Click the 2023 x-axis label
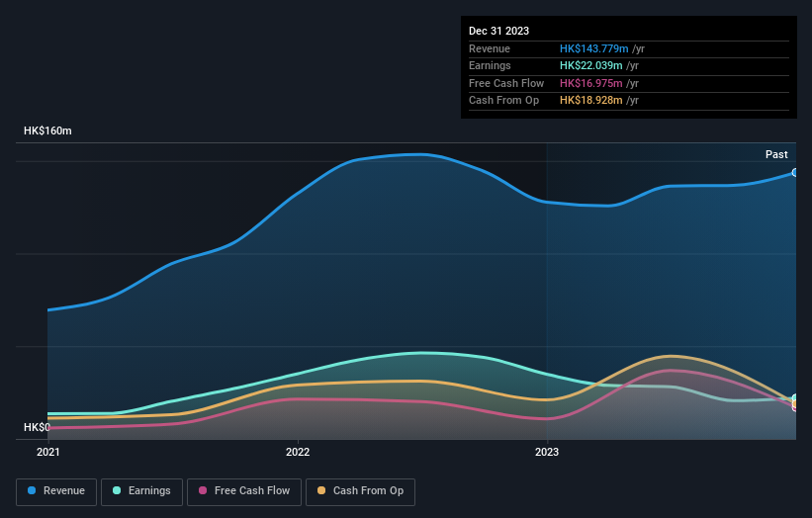Image resolution: width=812 pixels, height=518 pixels. (x=547, y=452)
